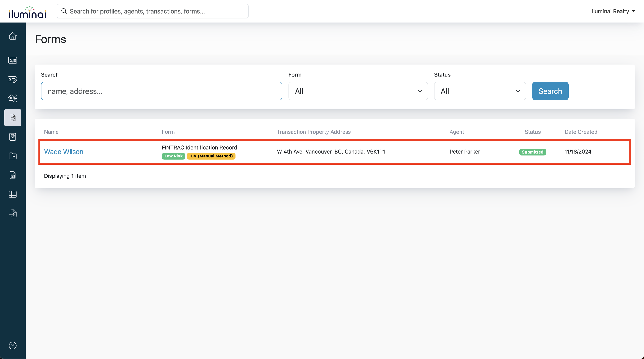Click the 11/18/2024 date cell
The width and height of the screenshot is (644, 359).
click(x=578, y=151)
